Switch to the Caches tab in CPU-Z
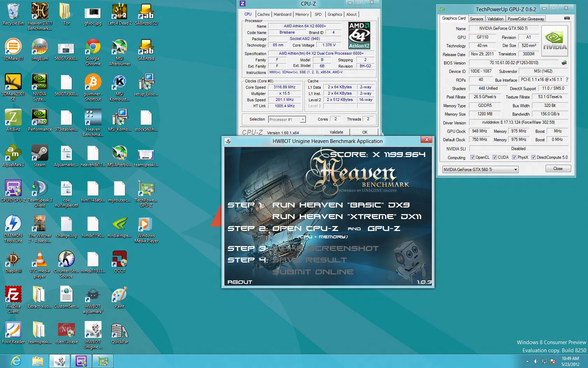The height and width of the screenshot is (368, 588). [263, 14]
